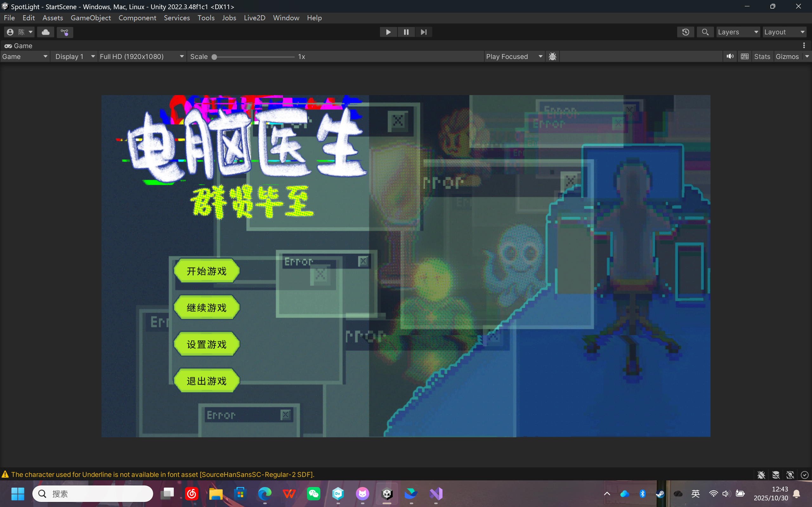812x507 pixels.
Task: Click the 退出游戏 exit game button
Action: 207,381
